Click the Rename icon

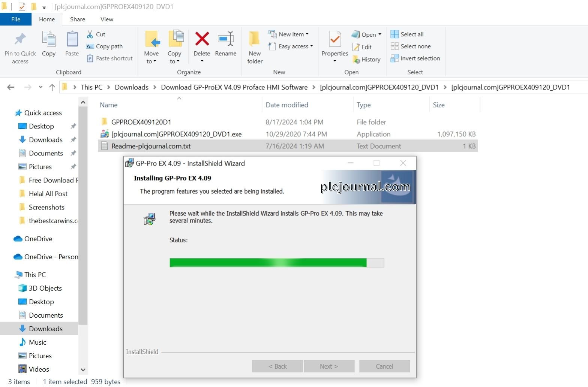click(x=226, y=39)
